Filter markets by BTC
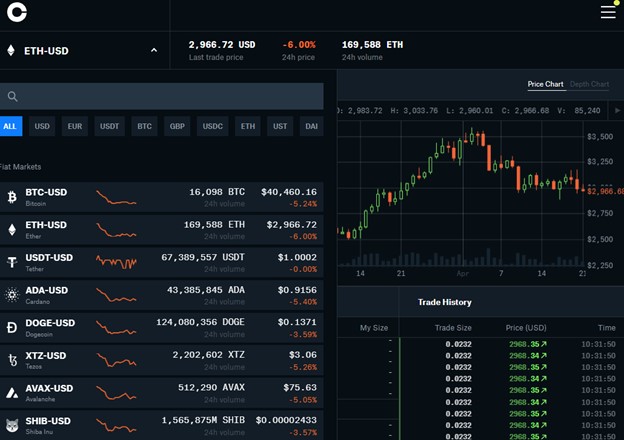Screen dimensions: 624x440 (x=144, y=126)
